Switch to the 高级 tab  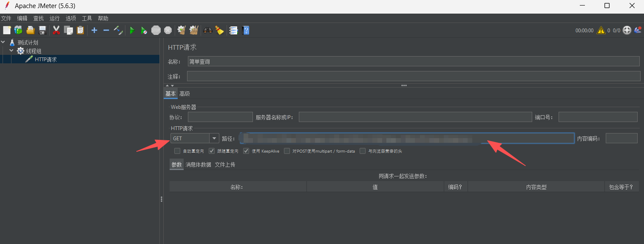(184, 94)
